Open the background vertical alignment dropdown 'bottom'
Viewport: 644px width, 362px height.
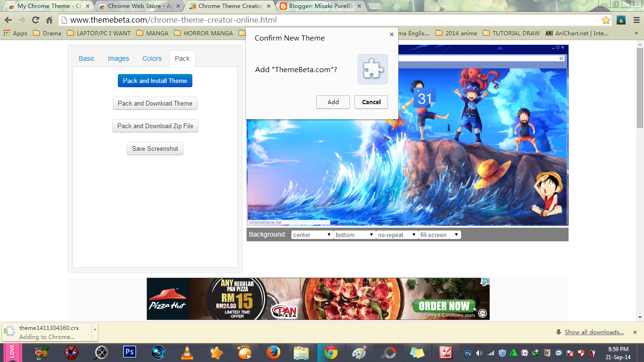355,235
